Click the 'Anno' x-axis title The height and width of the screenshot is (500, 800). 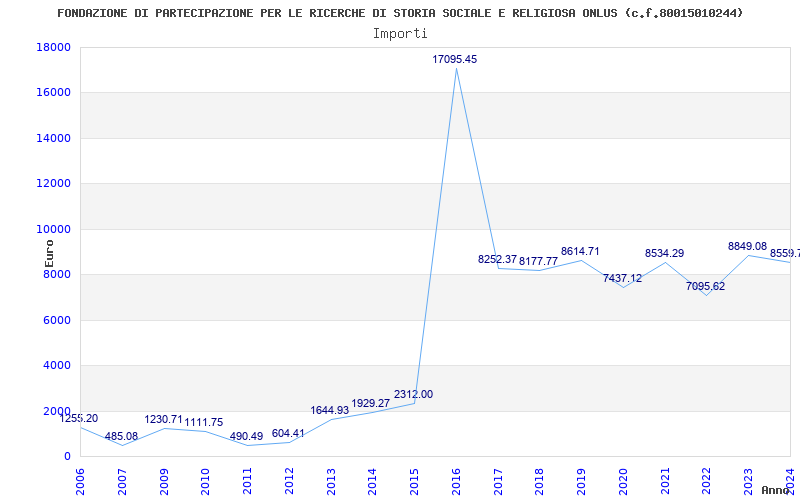(x=775, y=491)
